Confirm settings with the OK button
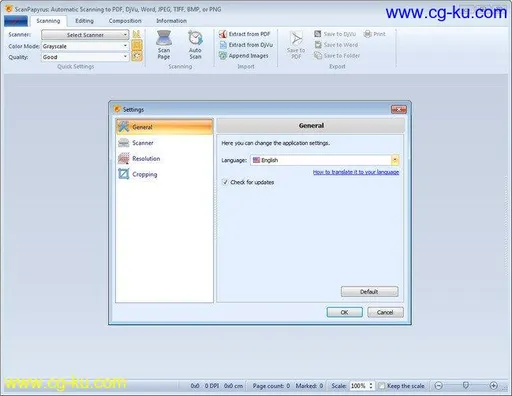 [344, 312]
